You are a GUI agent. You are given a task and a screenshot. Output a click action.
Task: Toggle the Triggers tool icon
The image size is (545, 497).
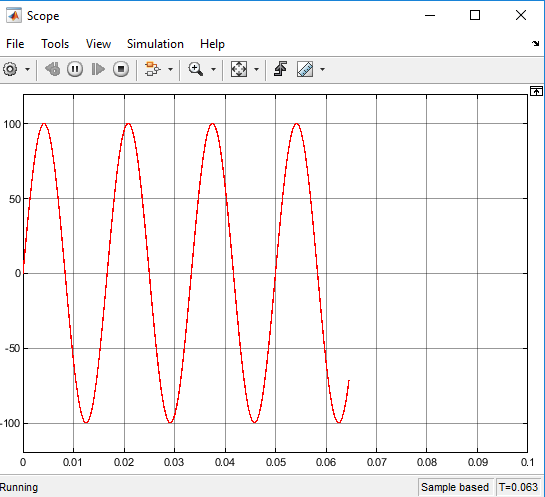click(x=280, y=69)
